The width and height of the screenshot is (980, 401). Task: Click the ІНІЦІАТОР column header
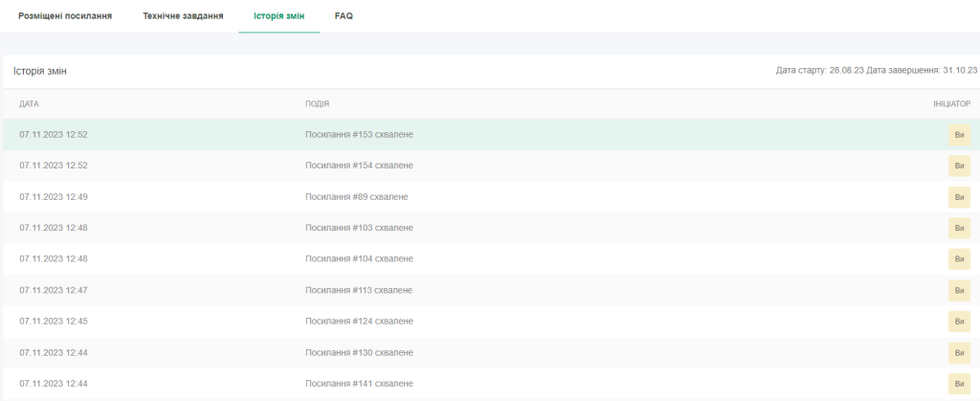click(951, 103)
